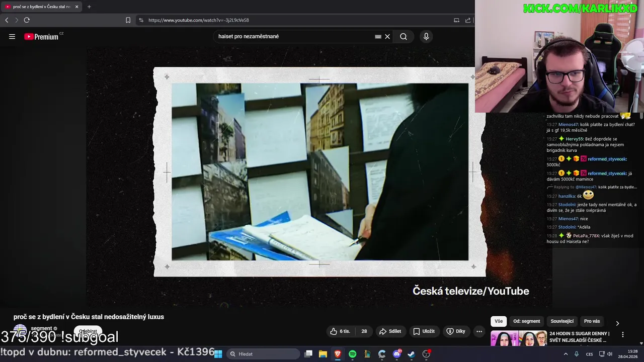The height and width of the screenshot is (362, 644).
Task: Open the system tray microphone icon
Action: [577, 354]
